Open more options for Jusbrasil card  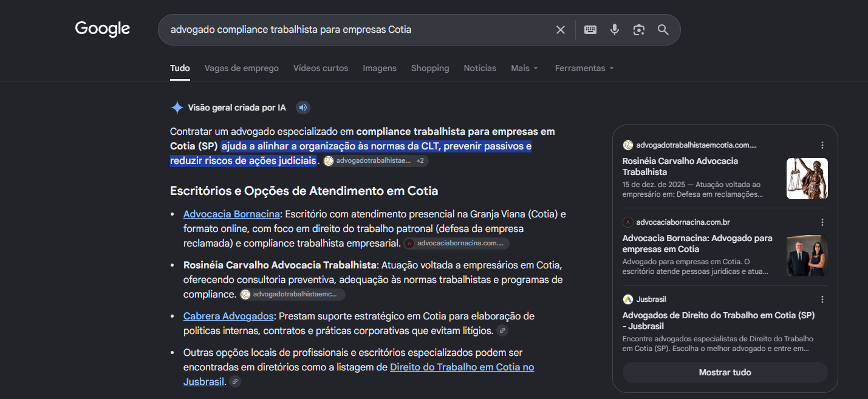click(822, 299)
